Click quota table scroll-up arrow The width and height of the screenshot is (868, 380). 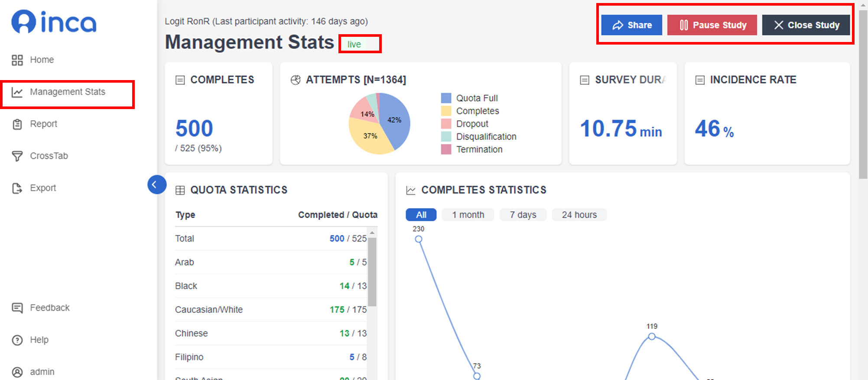[372, 233]
